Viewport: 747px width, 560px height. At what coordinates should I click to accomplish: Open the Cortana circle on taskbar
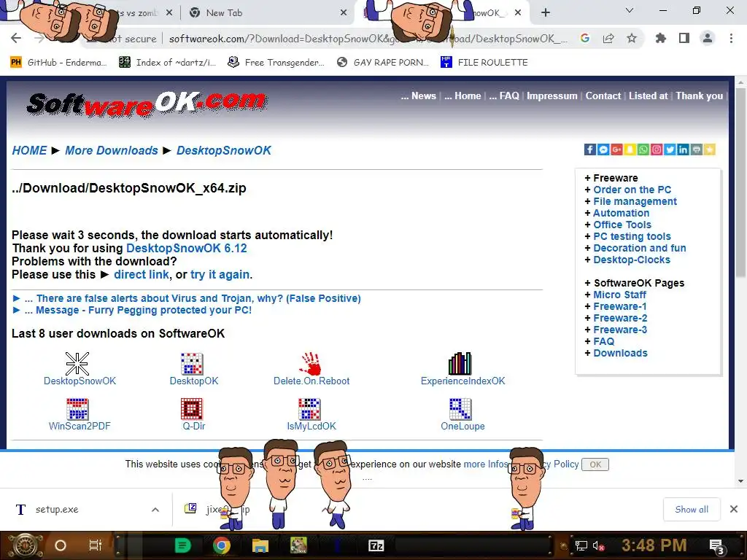pos(61,545)
